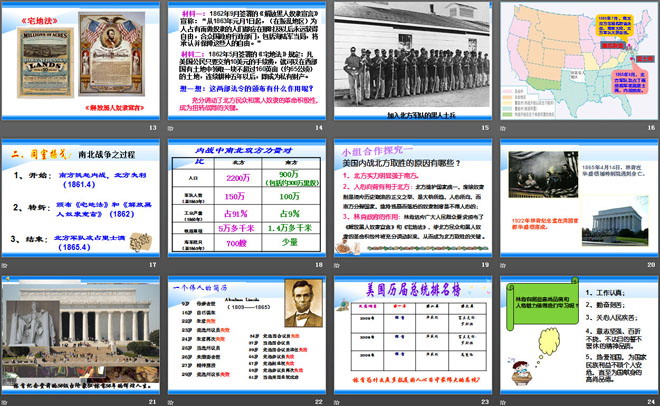Select slide 16 with the United States map

pyautogui.click(x=572, y=60)
